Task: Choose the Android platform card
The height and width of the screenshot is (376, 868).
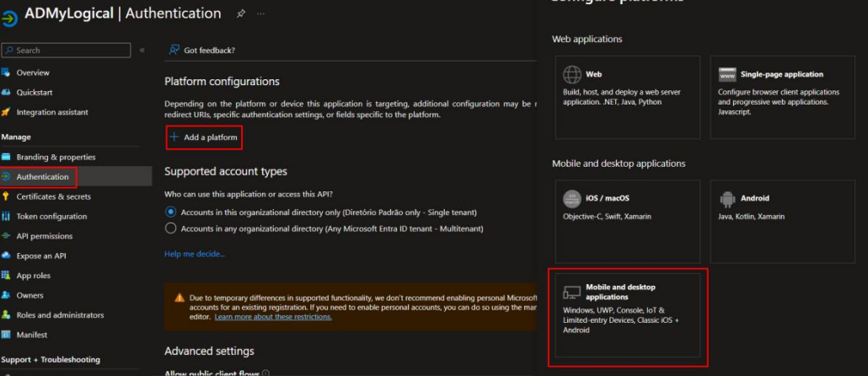Action: point(783,221)
